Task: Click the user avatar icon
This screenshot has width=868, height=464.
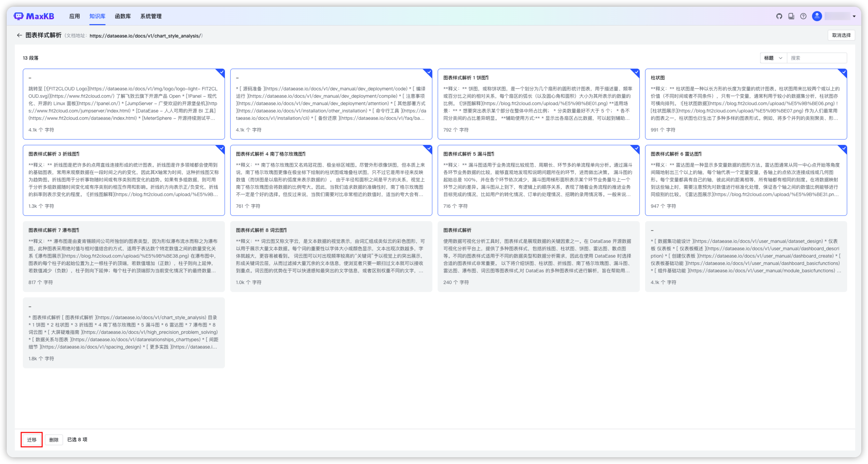Action: (x=817, y=16)
